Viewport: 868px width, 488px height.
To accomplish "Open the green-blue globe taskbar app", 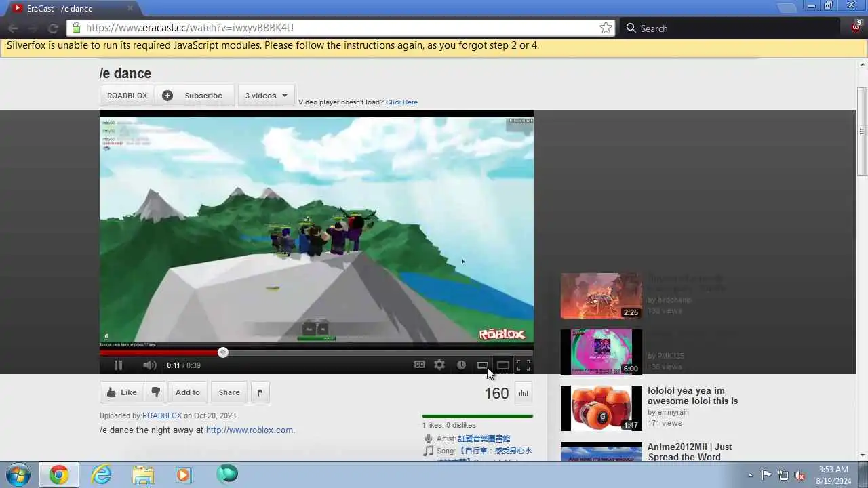I will tap(227, 474).
